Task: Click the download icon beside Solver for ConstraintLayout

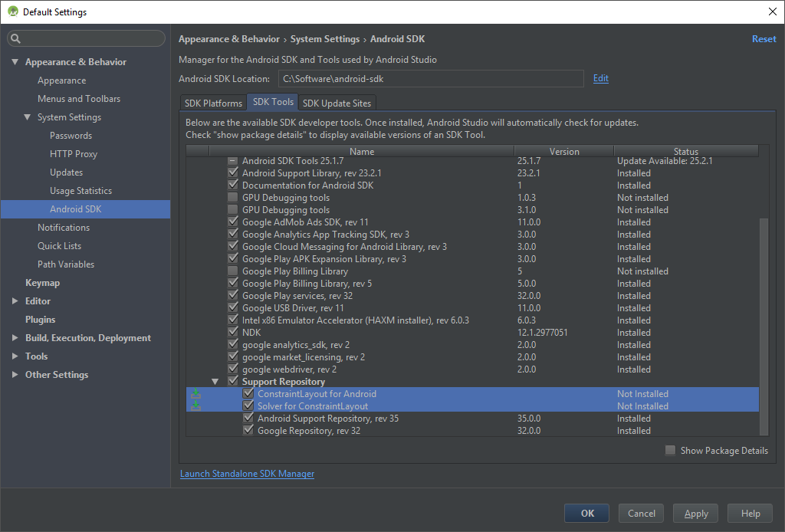Action: tap(196, 406)
